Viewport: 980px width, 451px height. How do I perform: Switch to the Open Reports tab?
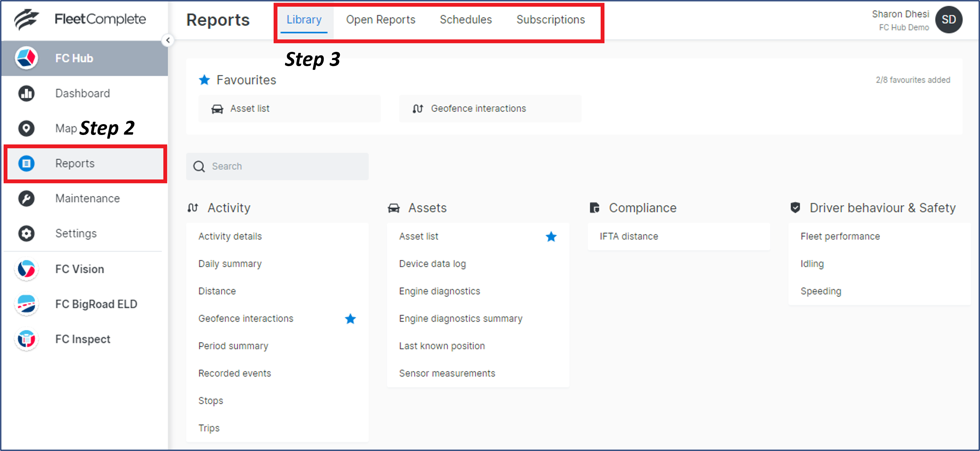[x=381, y=20]
